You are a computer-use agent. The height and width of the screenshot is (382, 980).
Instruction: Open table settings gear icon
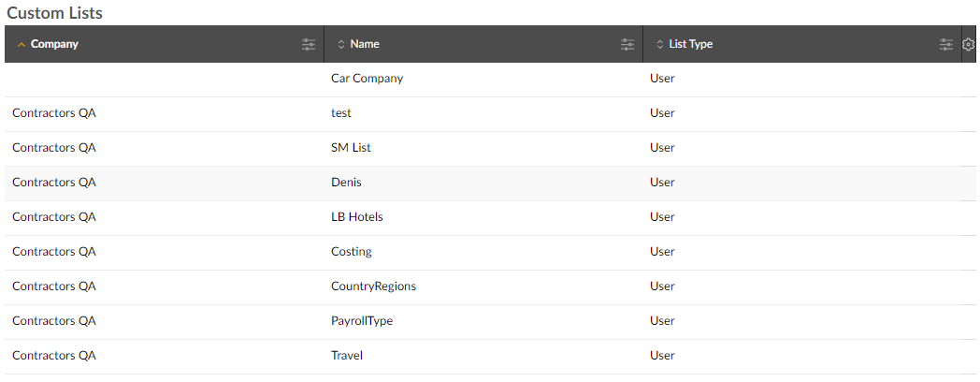[x=968, y=44]
